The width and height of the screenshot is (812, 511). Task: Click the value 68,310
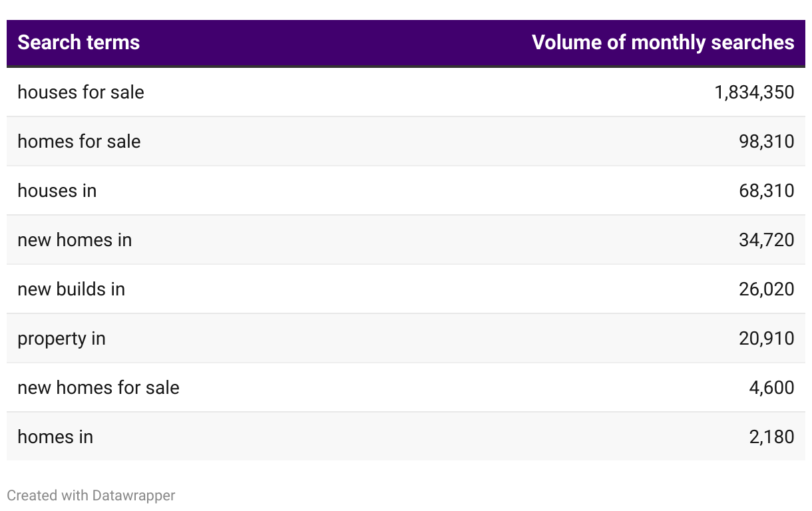tap(766, 190)
